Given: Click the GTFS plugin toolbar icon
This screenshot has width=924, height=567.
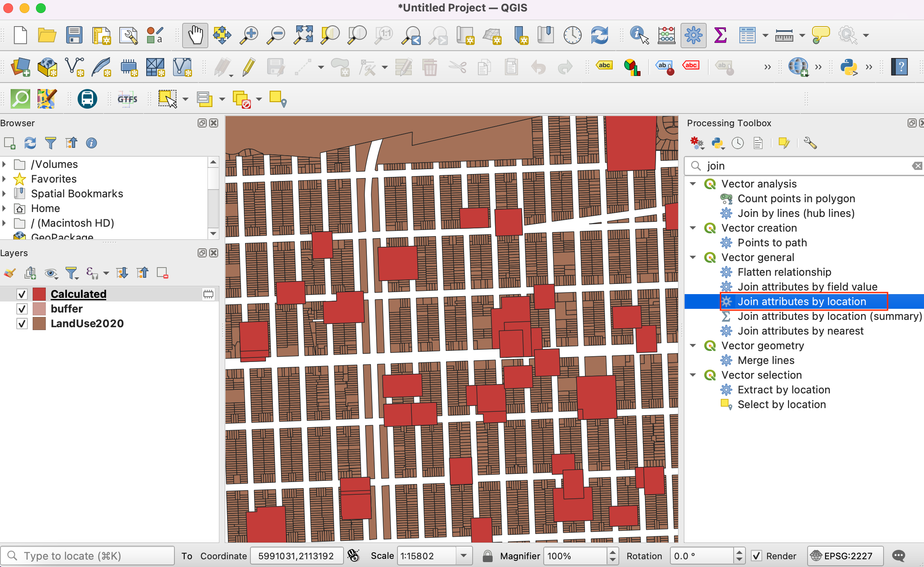Looking at the screenshot, I should [x=127, y=99].
